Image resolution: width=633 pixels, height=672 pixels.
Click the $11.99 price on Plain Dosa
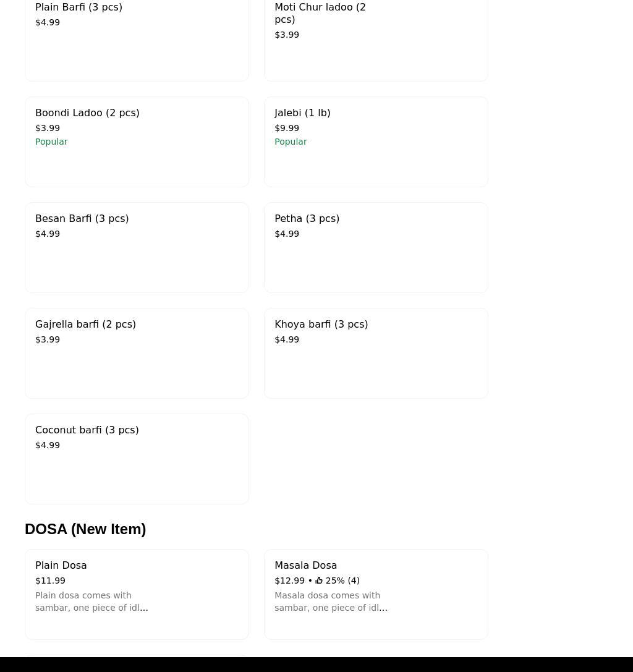[50, 581]
